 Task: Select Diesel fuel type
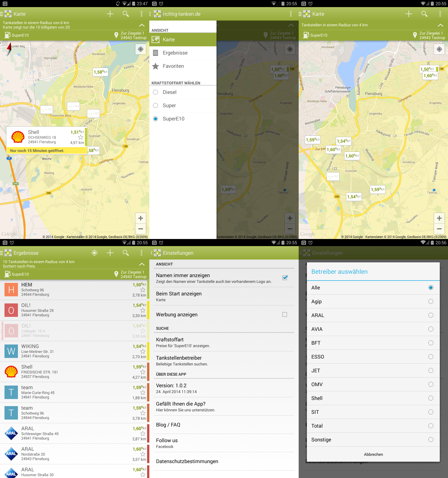(183, 92)
